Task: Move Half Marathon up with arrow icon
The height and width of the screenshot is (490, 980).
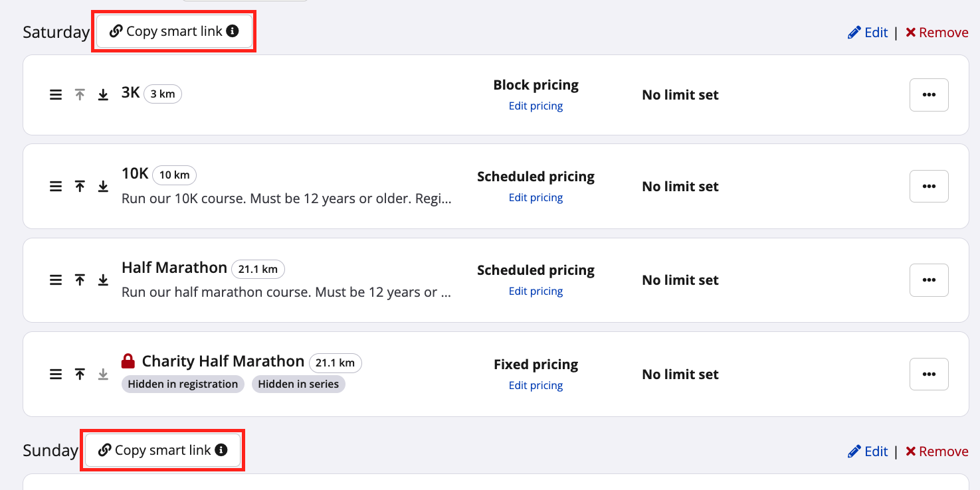Action: pyautogui.click(x=80, y=280)
